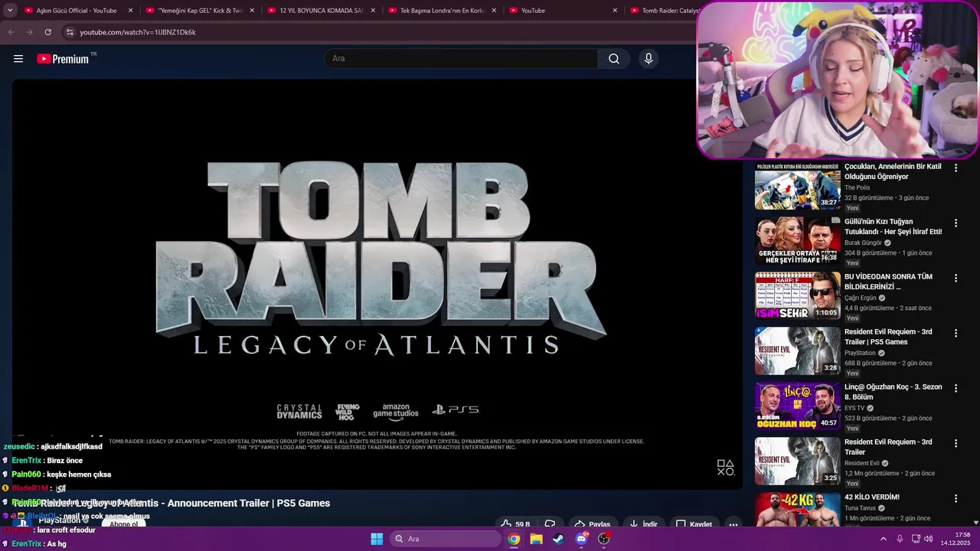Open Resident Evil Requiem 3:28 thumbnail
This screenshot has width=980, height=551.
797,351
